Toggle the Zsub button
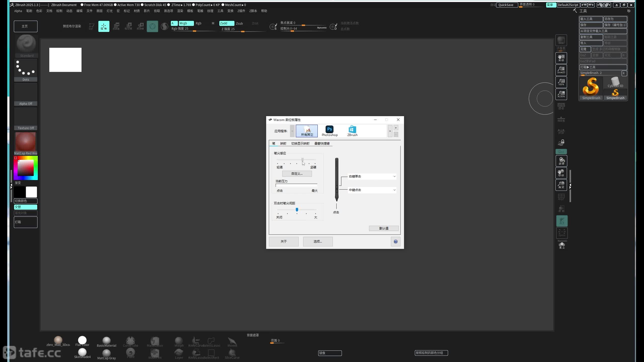Viewport: 644px width, 362px height. point(239,23)
